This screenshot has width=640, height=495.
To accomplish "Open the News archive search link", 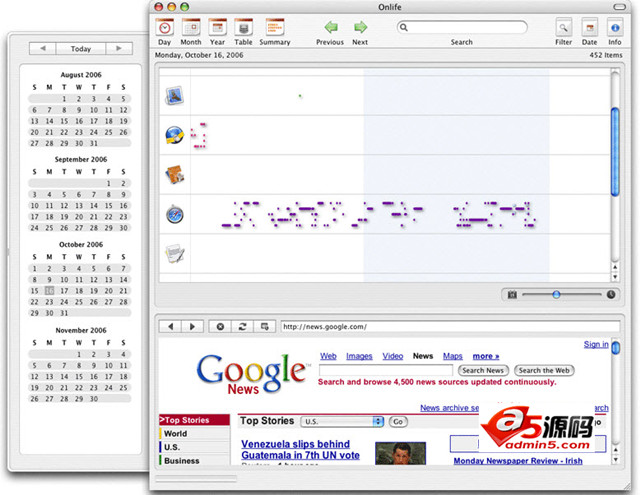I will pos(449,408).
